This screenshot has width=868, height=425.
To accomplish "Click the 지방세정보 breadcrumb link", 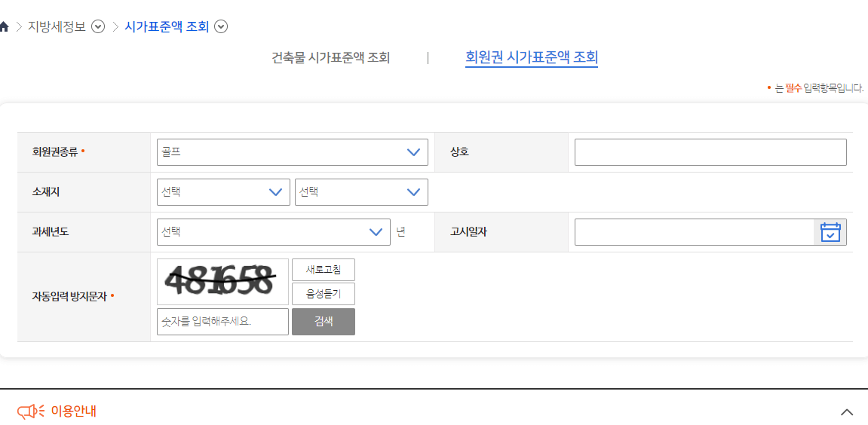I will coord(57,26).
